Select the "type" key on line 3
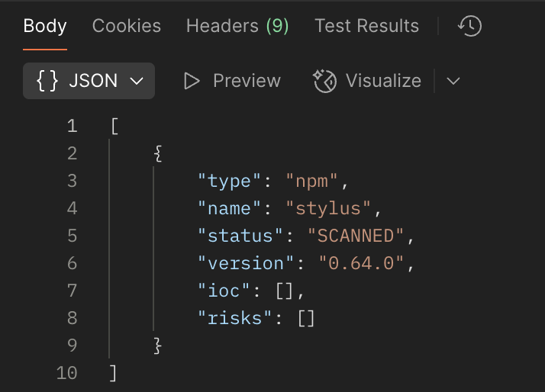 coord(229,181)
